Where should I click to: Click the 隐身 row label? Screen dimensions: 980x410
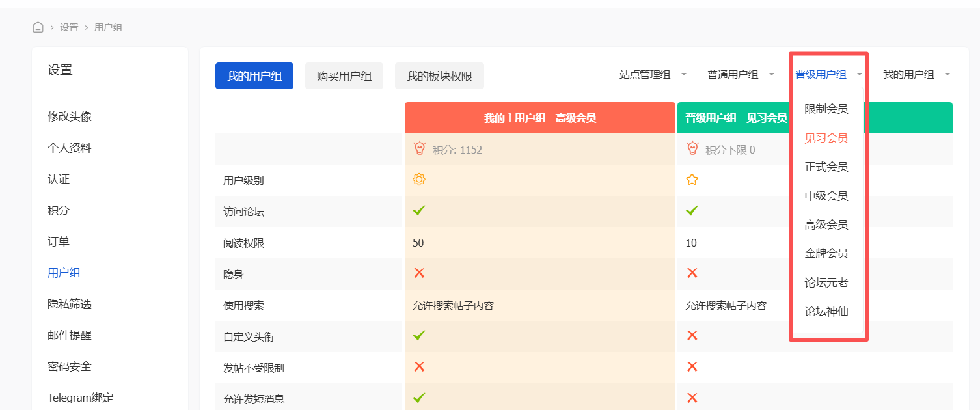pyautogui.click(x=233, y=274)
